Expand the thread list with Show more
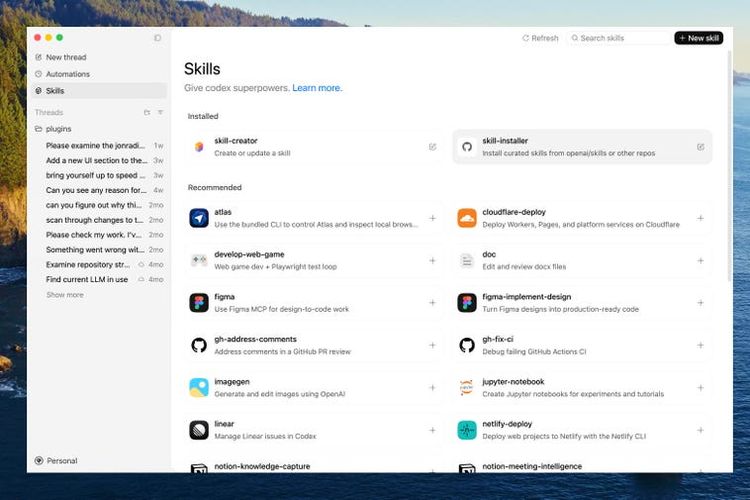Image resolution: width=750 pixels, height=500 pixels. (65, 295)
